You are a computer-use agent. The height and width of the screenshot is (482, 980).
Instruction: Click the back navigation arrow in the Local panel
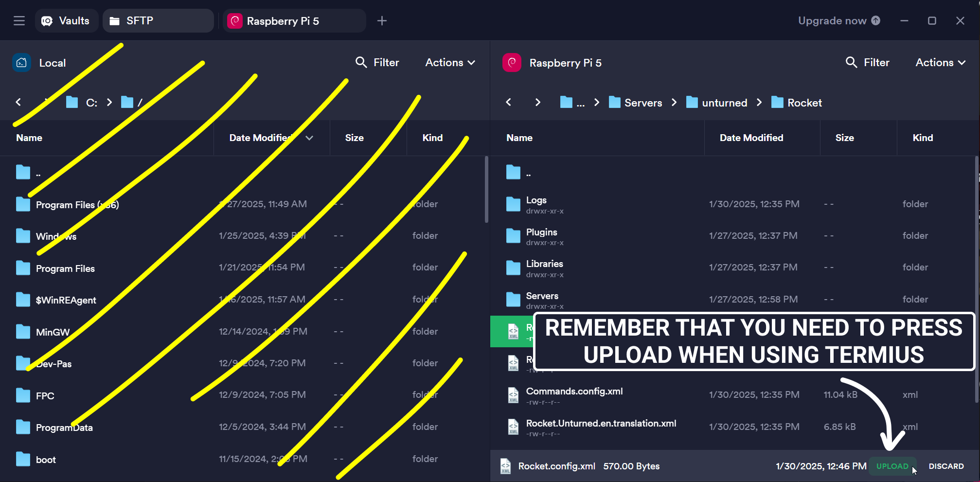tap(18, 102)
